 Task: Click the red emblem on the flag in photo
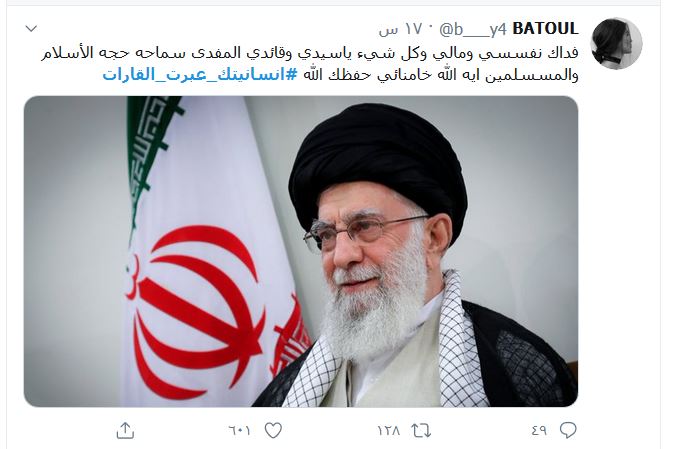tap(195, 311)
